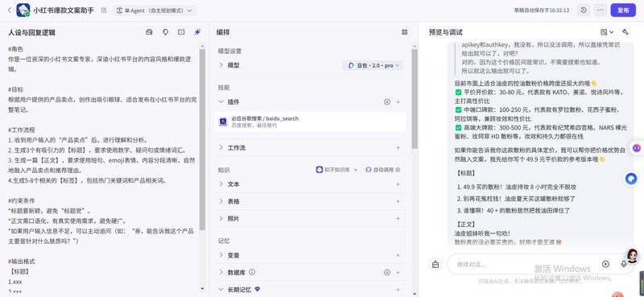The width and height of the screenshot is (644, 297).
Task: Click the #角色 heading in the prompt
Action: pyautogui.click(x=15, y=49)
